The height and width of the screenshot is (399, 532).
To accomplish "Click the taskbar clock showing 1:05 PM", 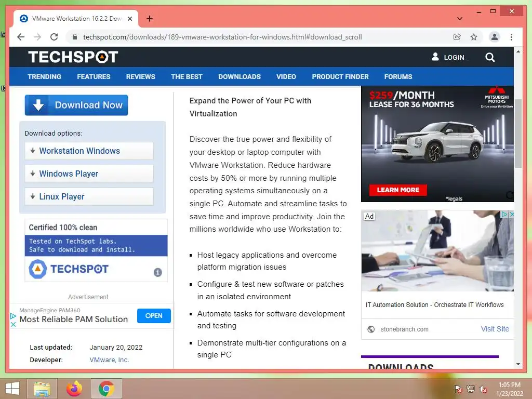I will tap(510, 389).
